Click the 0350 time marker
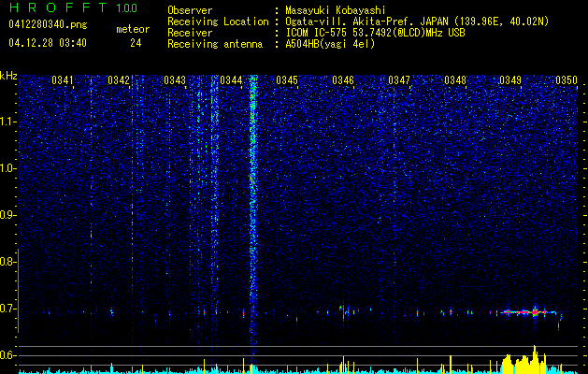This screenshot has width=588, height=374. 566,79
